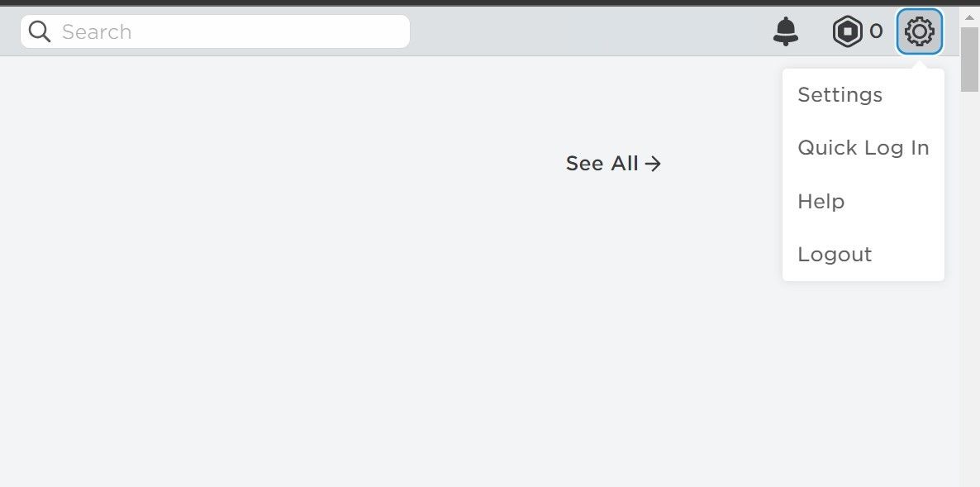
Task: Focus the Search text field
Action: (215, 31)
